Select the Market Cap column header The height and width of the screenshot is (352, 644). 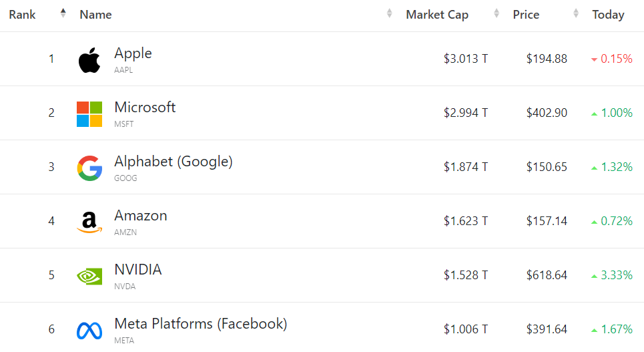pyautogui.click(x=437, y=15)
